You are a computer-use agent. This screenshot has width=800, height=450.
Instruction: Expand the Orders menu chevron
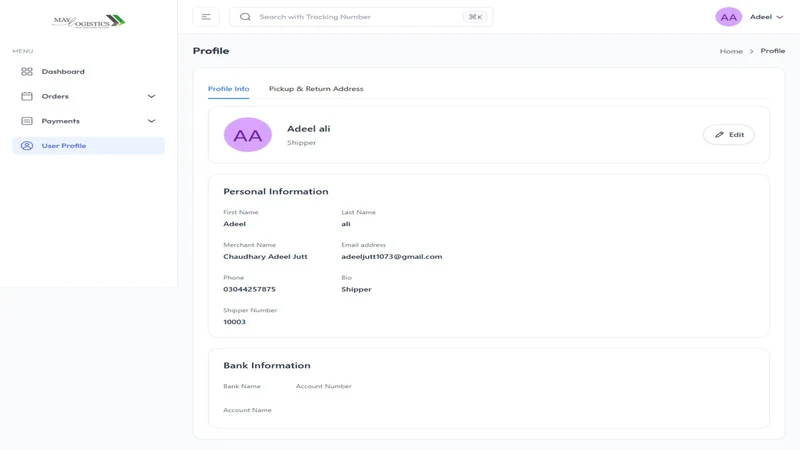(x=152, y=96)
